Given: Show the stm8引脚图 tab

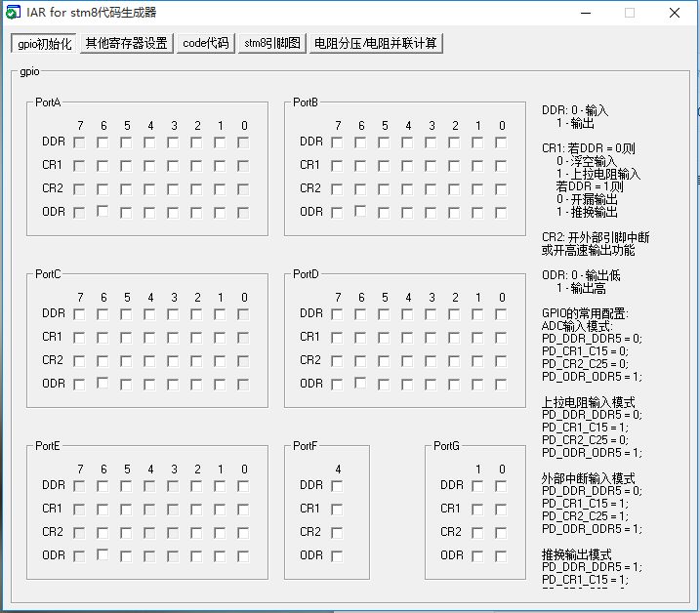Looking at the screenshot, I should click(271, 43).
